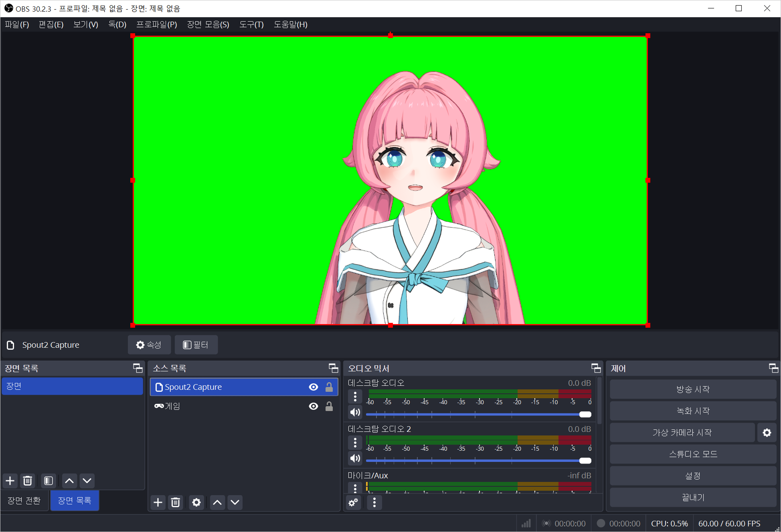Open 필터 filters for Spout2 Capture
781x532 pixels.
pos(196,345)
